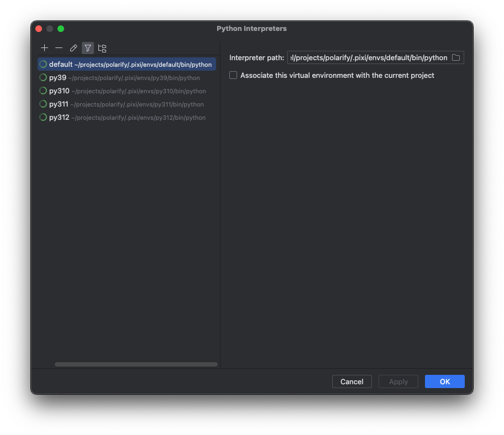
Task: Click the spinner icon beside py310
Action: [43, 91]
